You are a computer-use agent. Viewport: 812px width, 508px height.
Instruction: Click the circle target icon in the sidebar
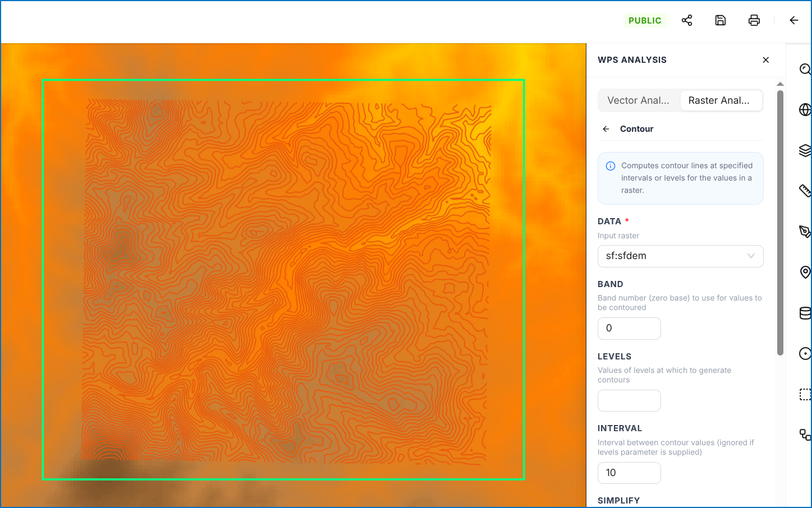(805, 353)
